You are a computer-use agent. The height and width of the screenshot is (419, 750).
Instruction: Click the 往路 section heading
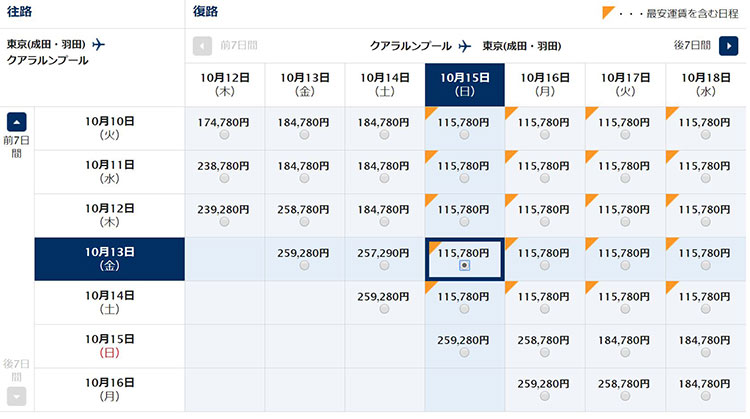pyautogui.click(x=20, y=11)
